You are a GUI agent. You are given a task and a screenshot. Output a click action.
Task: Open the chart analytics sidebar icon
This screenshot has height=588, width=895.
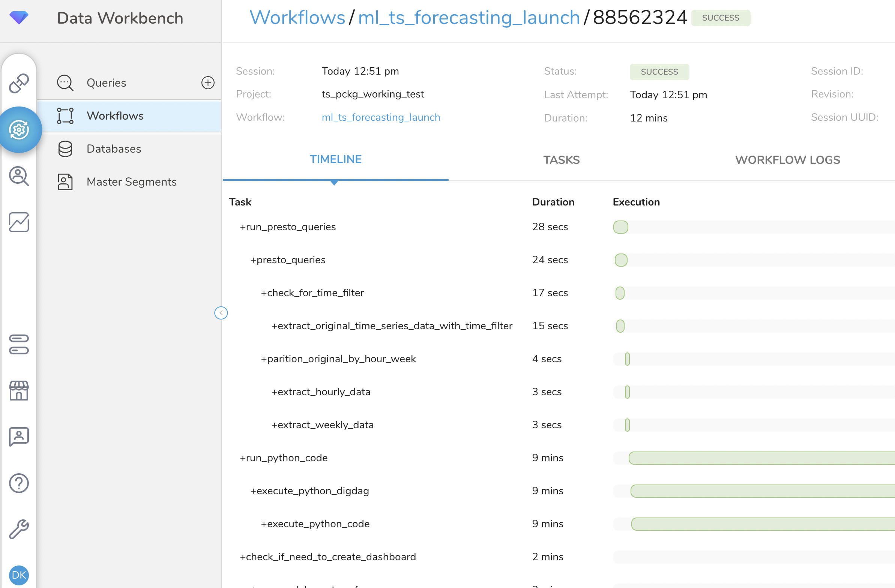coord(19,222)
